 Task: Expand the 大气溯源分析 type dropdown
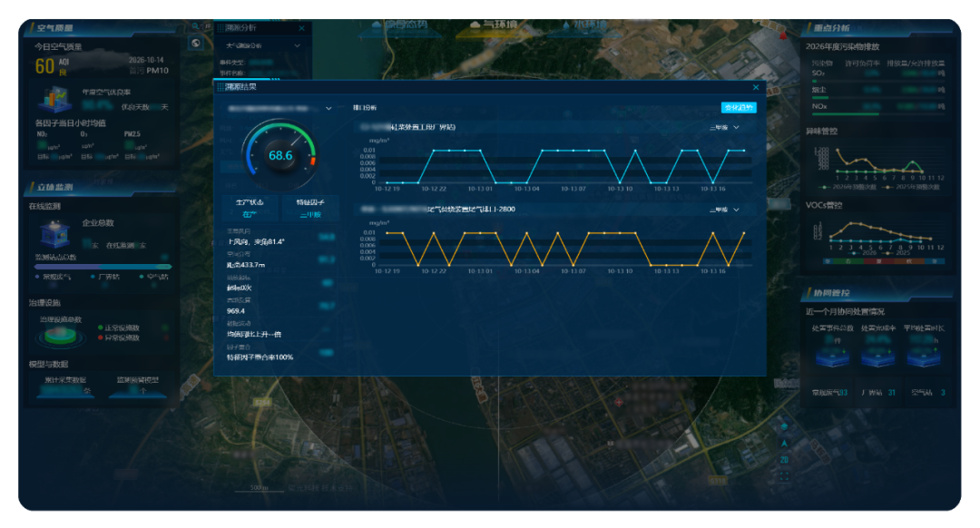click(263, 45)
